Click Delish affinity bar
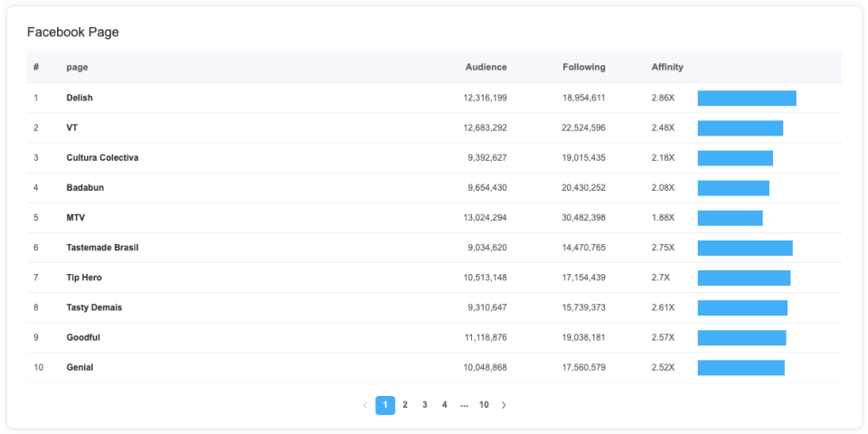Image resolution: width=868 pixels, height=434 pixels. pos(747,98)
